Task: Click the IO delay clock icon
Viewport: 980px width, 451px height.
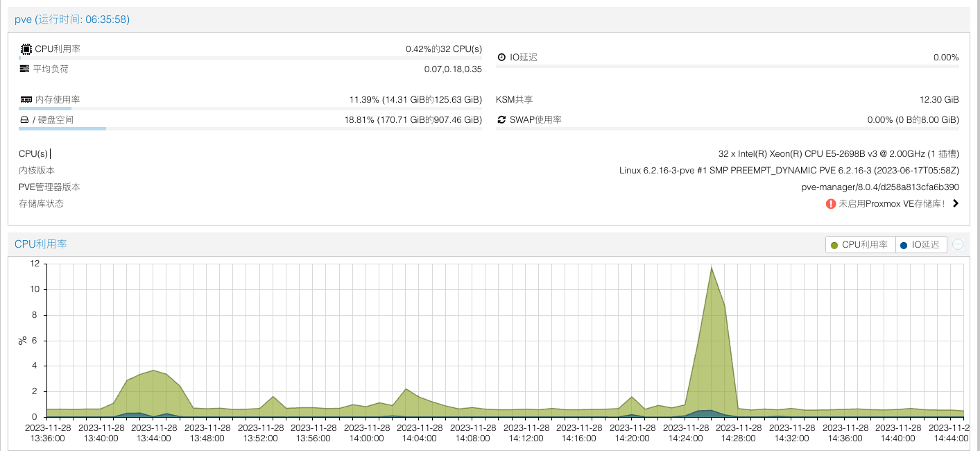Action: coord(501,57)
